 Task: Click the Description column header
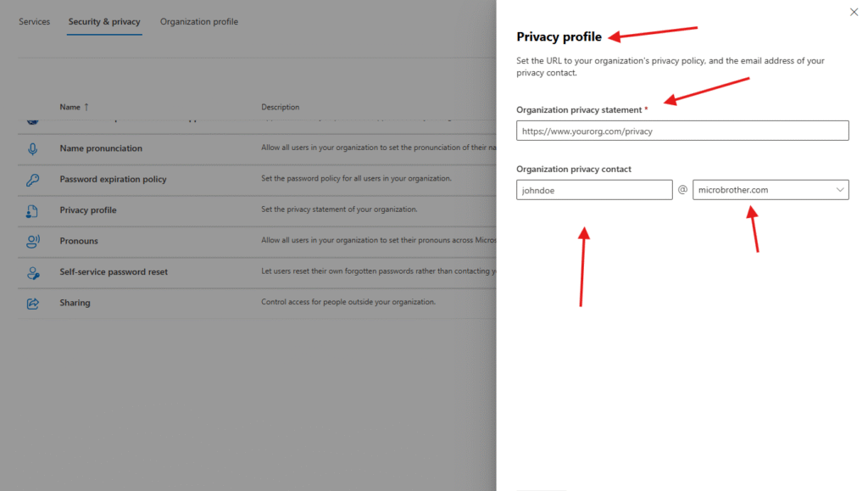281,108
